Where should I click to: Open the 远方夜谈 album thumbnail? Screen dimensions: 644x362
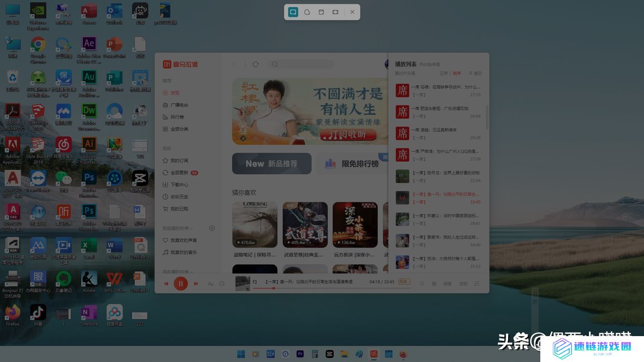[x=355, y=225]
